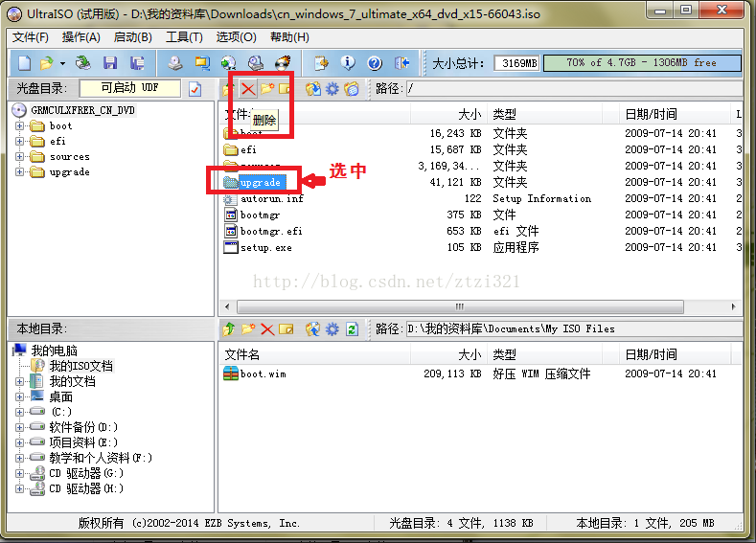The height and width of the screenshot is (543, 756).
Task: Open an ISO file via the open folder icon
Action: click(47, 63)
